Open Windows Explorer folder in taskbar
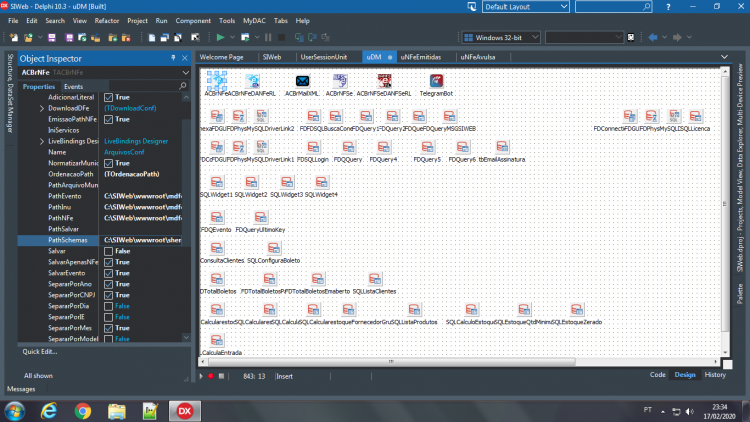This screenshot has height=422, width=750. [x=117, y=411]
